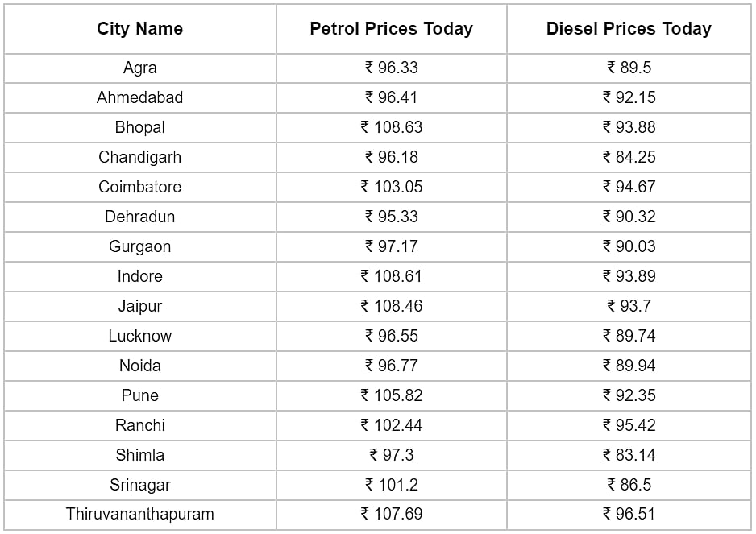Click the Petrol Prices Today header

pos(391,29)
